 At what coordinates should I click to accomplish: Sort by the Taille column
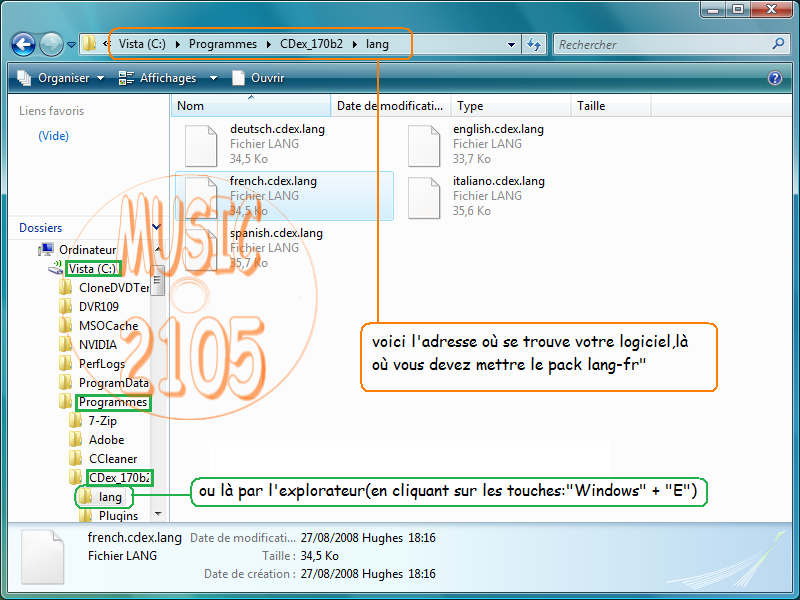click(x=610, y=106)
